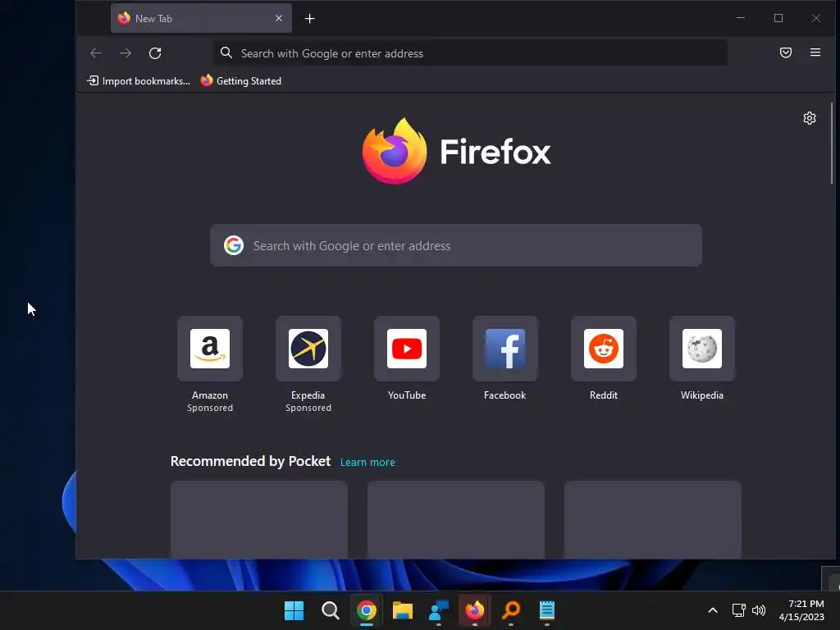
Task: Click the address bar search magnifier icon
Action: [226, 52]
